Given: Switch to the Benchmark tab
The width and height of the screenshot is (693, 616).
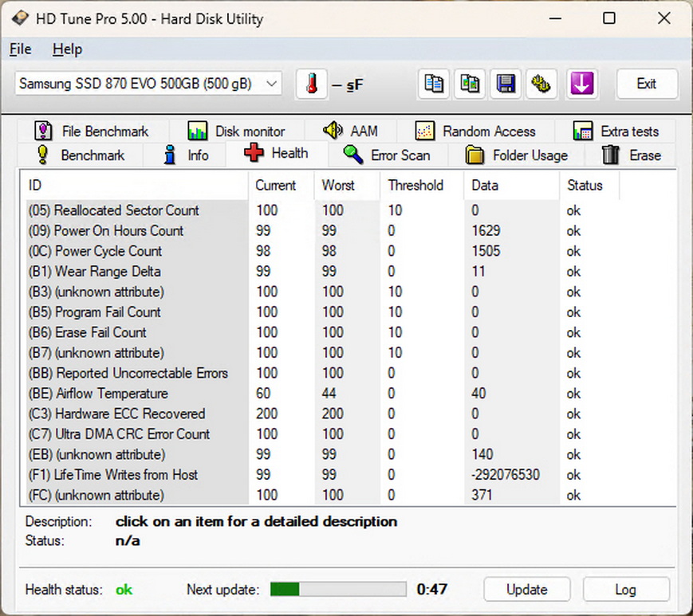Looking at the screenshot, I should click(80, 155).
